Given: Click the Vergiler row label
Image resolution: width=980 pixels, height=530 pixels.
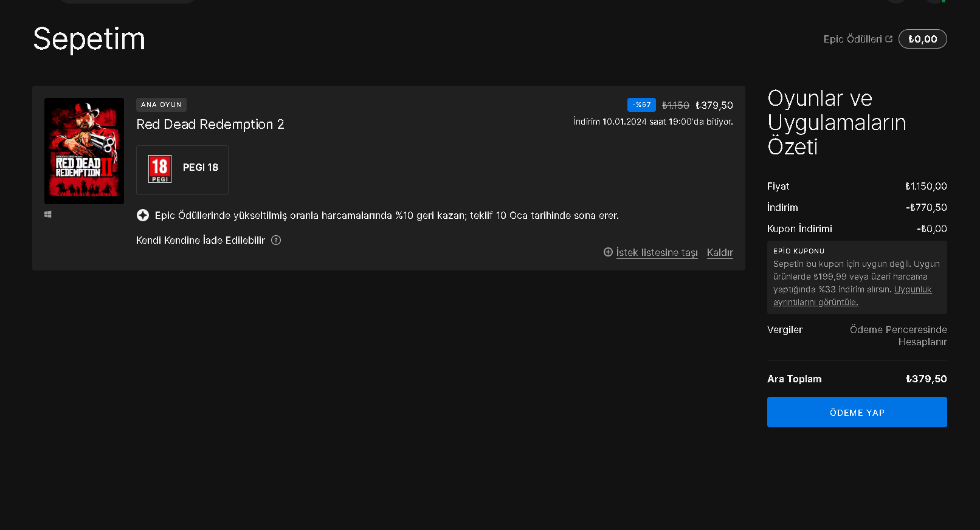Looking at the screenshot, I should [x=785, y=329].
